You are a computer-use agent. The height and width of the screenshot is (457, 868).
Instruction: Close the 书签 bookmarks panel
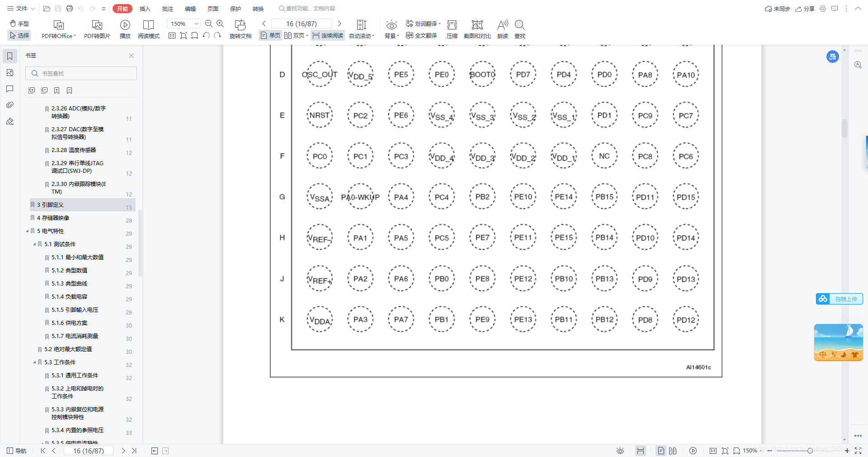tap(132, 56)
